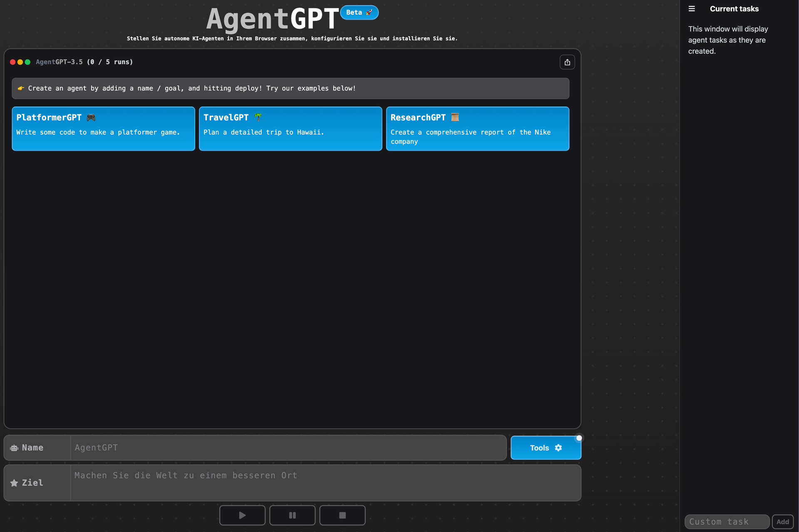Click the star icon beside Ziel

pyautogui.click(x=14, y=483)
